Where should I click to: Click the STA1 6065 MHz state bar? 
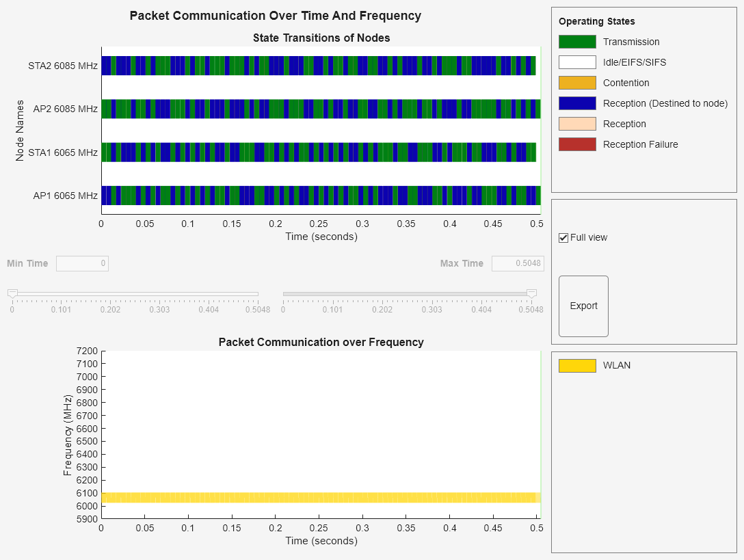pyautogui.click(x=318, y=152)
